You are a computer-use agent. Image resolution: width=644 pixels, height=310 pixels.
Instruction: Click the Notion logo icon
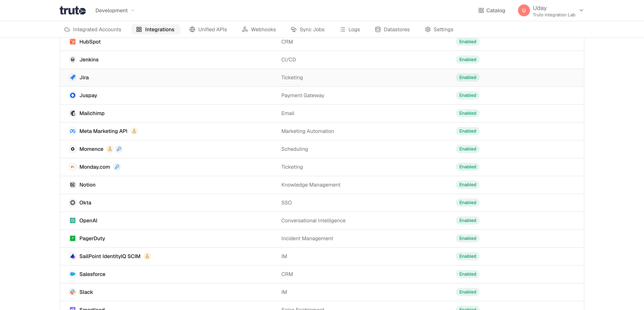(73, 185)
